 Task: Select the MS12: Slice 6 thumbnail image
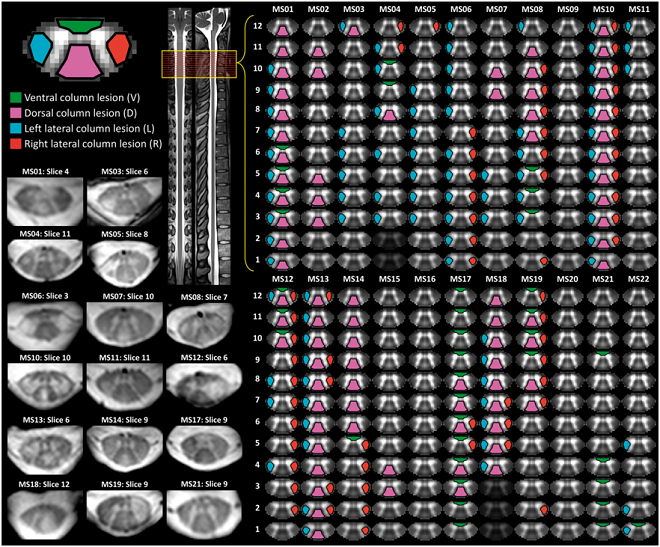coord(197,386)
